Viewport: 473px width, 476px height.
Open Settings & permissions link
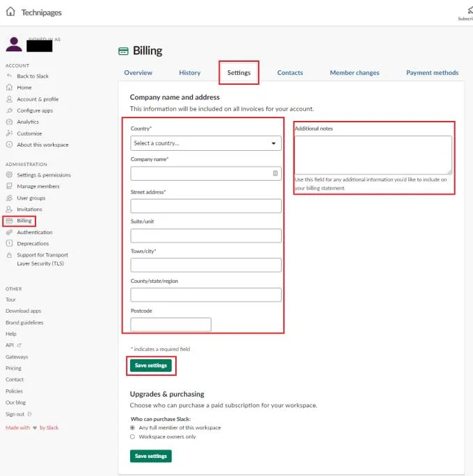(x=44, y=175)
